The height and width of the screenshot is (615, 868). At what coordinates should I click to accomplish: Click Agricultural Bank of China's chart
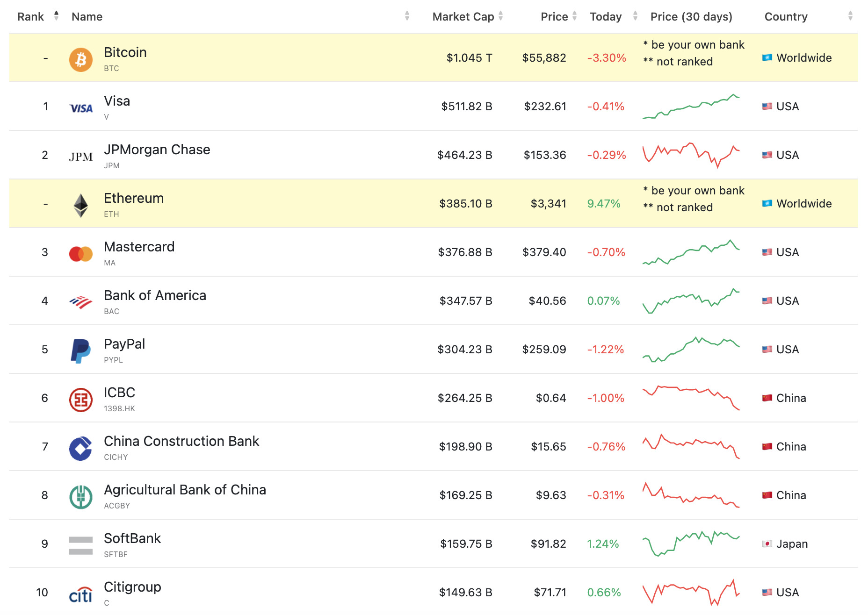691,495
